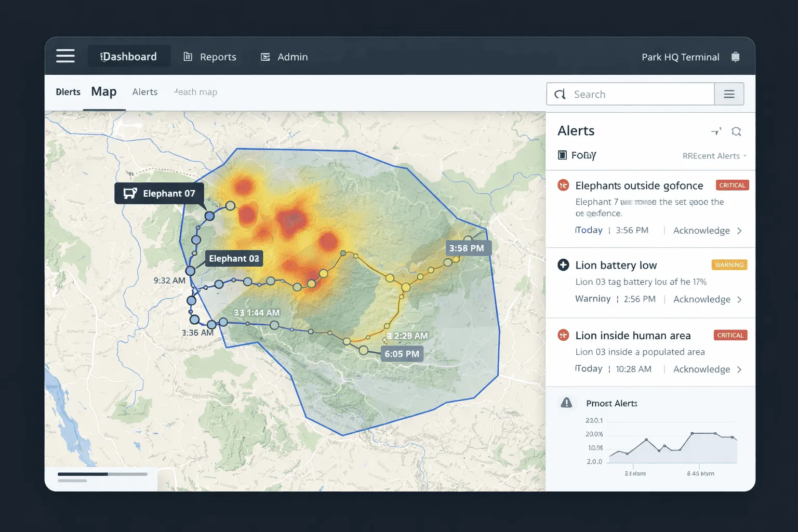
Task: Acknowledge the Lion battery low warning
Action: point(702,299)
